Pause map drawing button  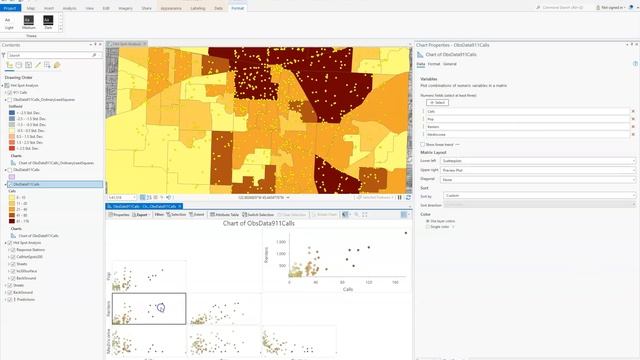[400, 198]
